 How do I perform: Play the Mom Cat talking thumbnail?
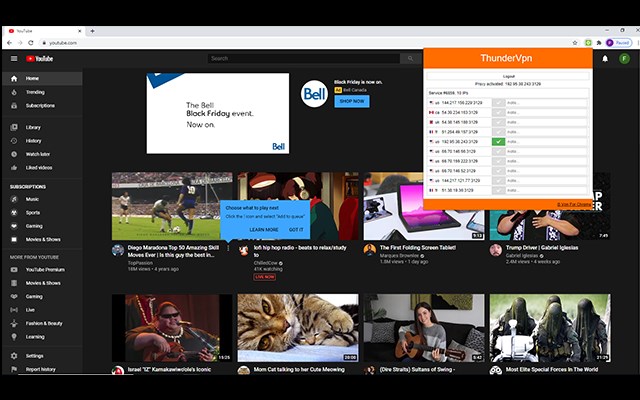pos(298,328)
